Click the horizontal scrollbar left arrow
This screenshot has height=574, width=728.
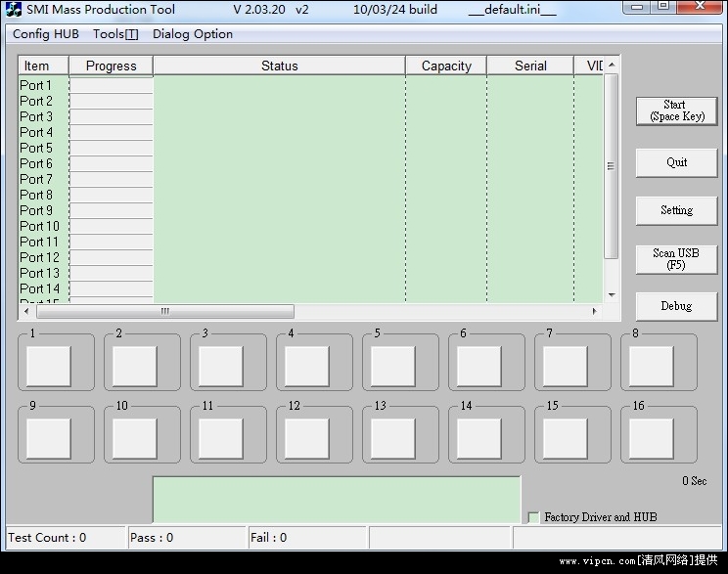coord(26,311)
